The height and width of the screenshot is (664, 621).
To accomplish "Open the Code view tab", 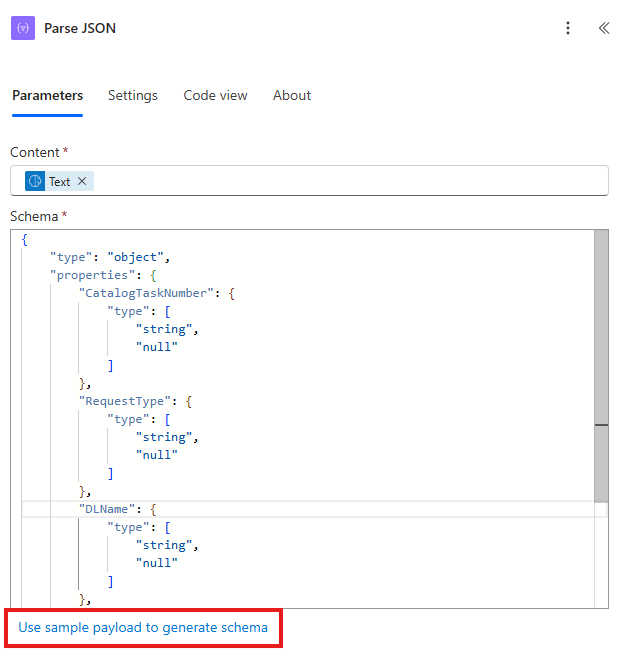I will (215, 96).
